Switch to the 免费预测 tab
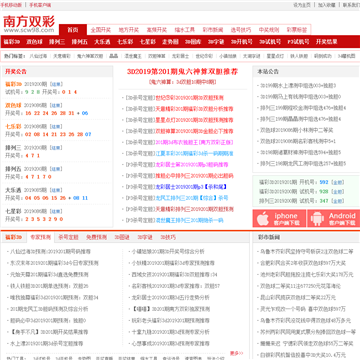 tap(96, 237)
